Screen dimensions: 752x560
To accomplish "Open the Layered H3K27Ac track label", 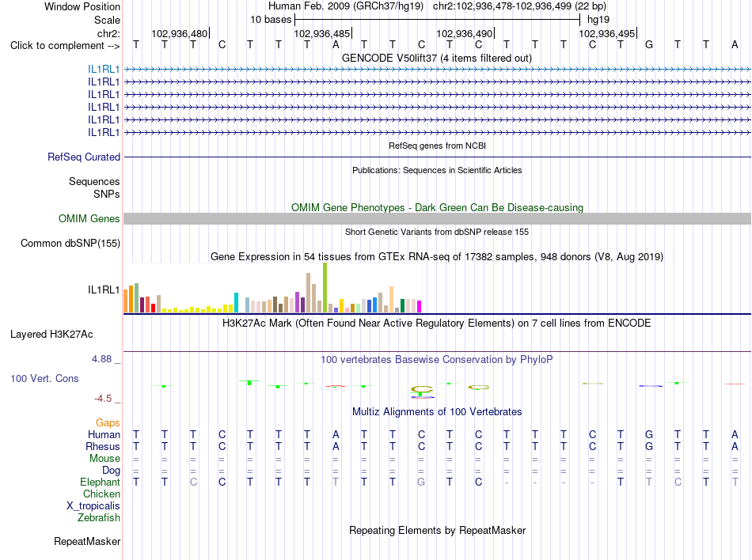I will click(x=51, y=334).
